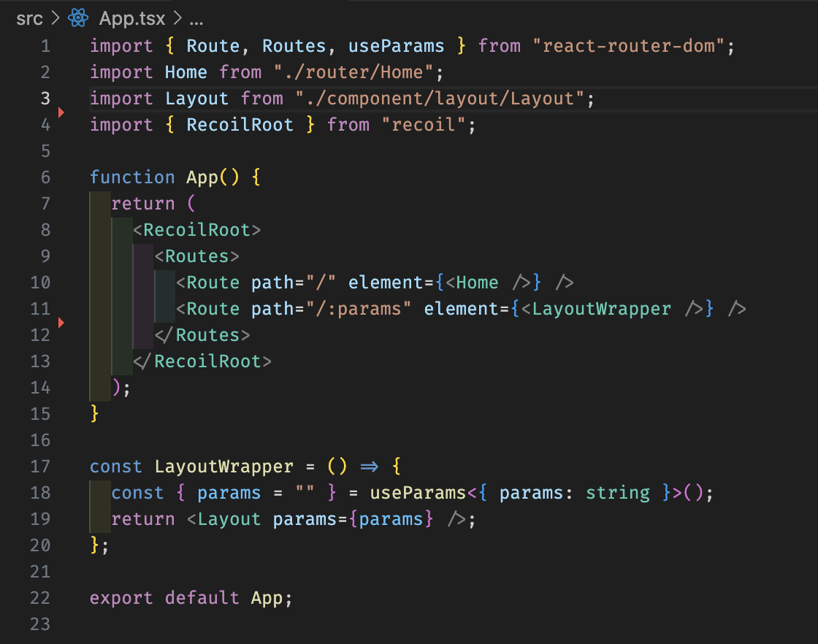Click the opening Routes tag on line 9
Viewport: 818px width, 644px height.
pos(196,256)
